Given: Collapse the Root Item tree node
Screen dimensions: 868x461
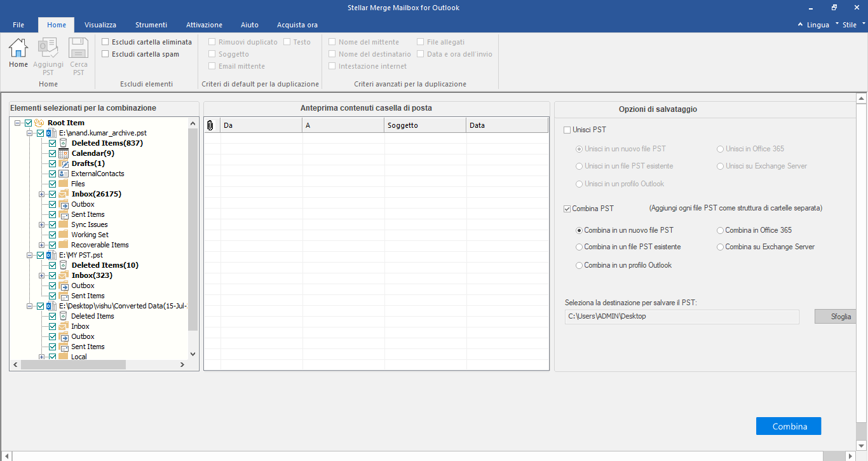Looking at the screenshot, I should [x=18, y=123].
